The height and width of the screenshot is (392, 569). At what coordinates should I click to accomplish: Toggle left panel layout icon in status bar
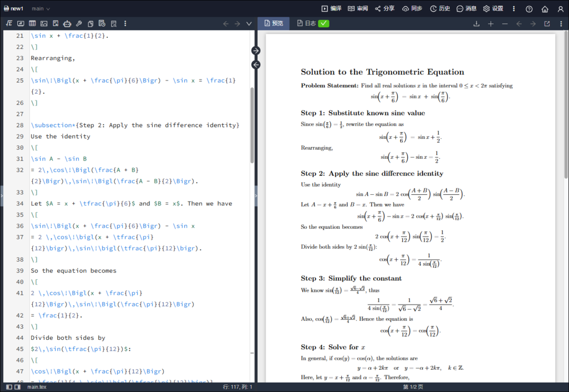click(x=9, y=387)
